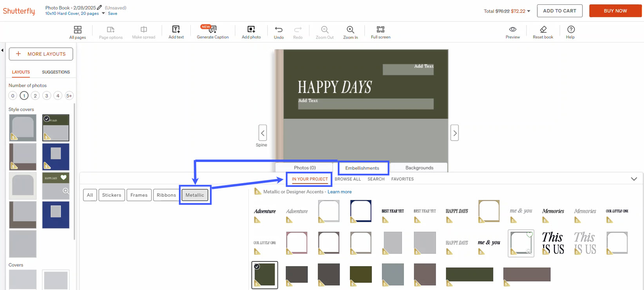Collapse the embellishments panel chevron

tap(634, 179)
